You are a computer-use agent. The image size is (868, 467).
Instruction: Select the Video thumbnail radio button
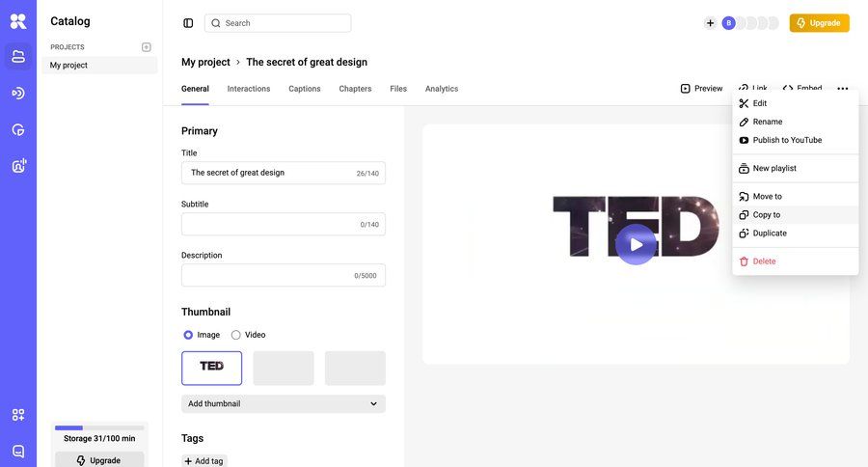[x=236, y=335]
